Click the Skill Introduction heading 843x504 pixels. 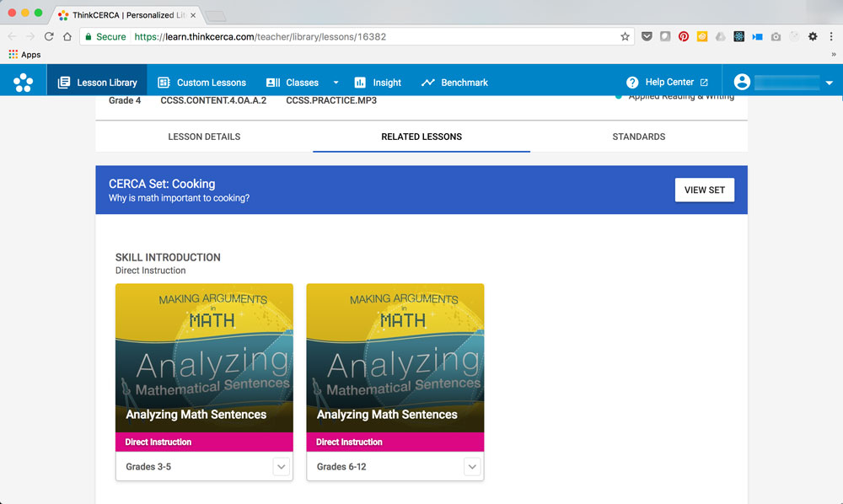tap(168, 257)
